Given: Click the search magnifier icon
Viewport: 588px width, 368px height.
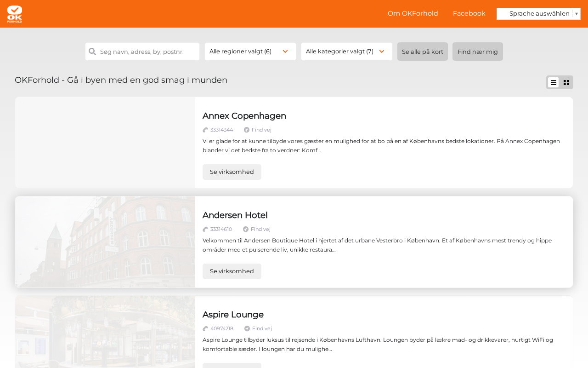Looking at the screenshot, I should pos(92,52).
